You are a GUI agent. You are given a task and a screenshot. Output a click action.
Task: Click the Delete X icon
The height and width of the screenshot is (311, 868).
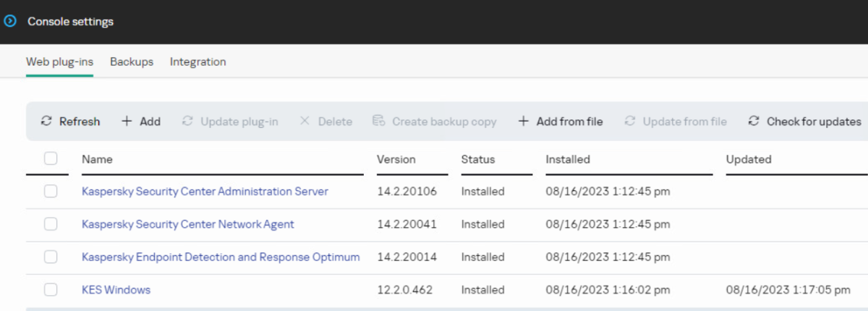[305, 122]
